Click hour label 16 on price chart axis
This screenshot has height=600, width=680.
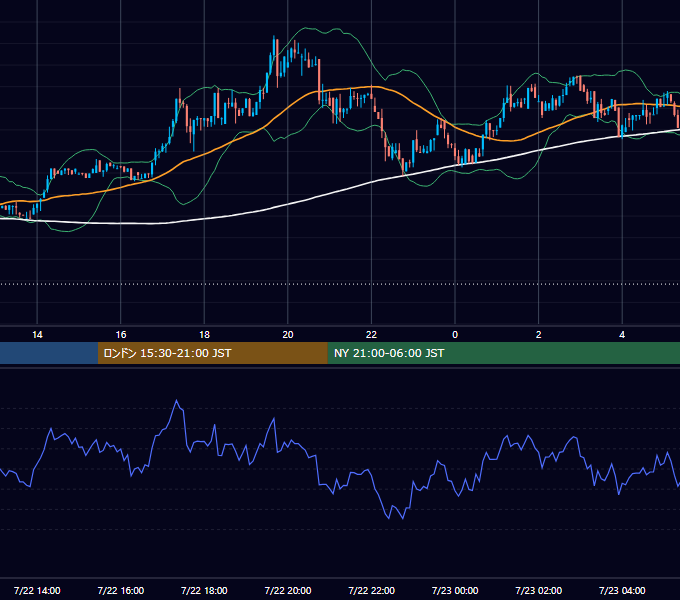point(121,335)
